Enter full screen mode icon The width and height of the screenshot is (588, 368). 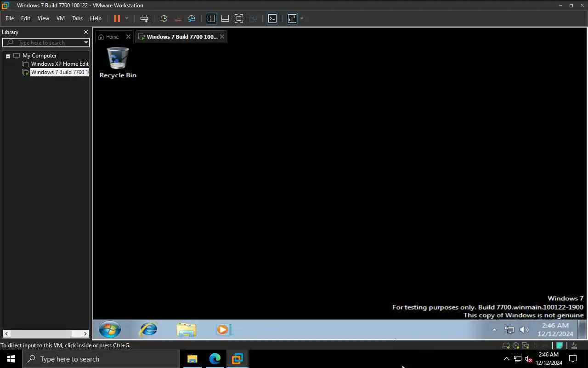[239, 18]
